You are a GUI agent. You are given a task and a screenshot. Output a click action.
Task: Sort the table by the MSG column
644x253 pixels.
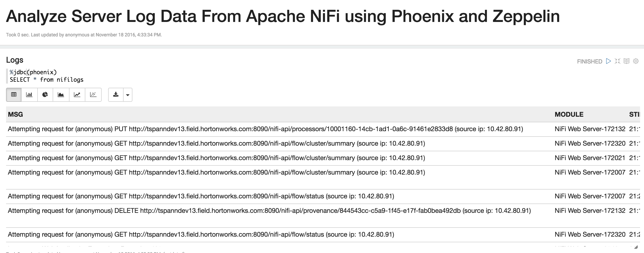click(x=16, y=114)
